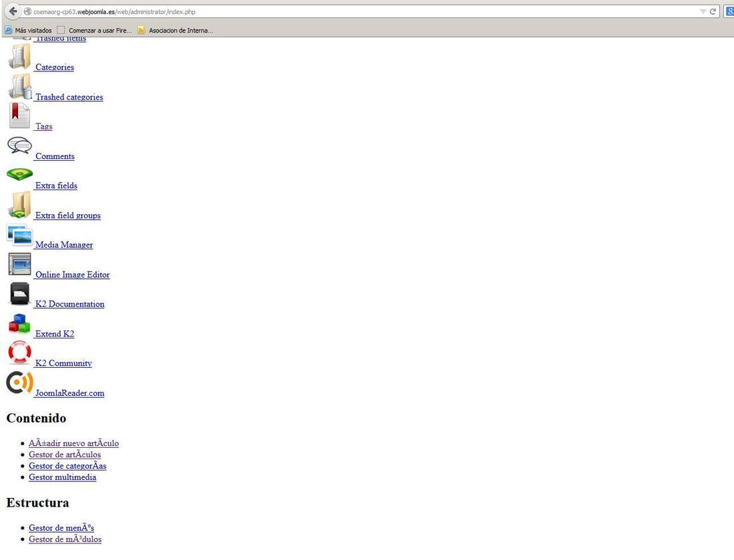Open the Comments link
Screen dimensions: 734x560
point(55,156)
